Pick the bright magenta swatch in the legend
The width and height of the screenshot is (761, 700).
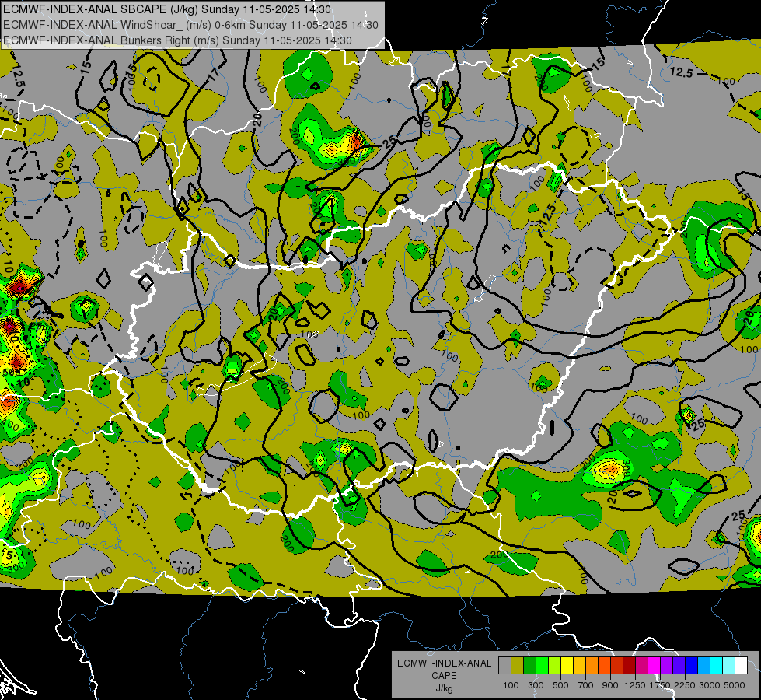[655, 666]
